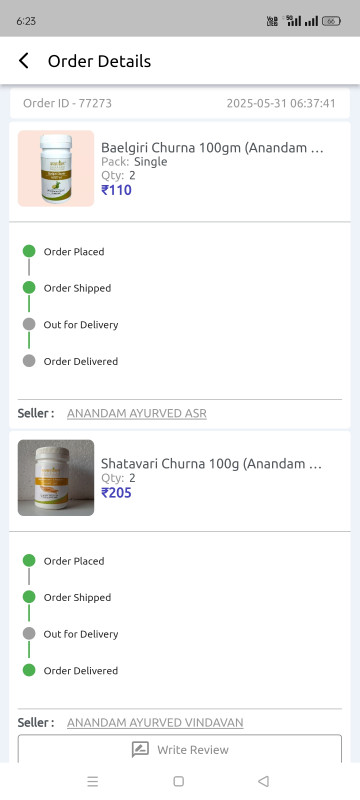Tap the grey Order Delivered dot for Baelgiri Churna
This screenshot has height=800, width=360.
[29, 361]
